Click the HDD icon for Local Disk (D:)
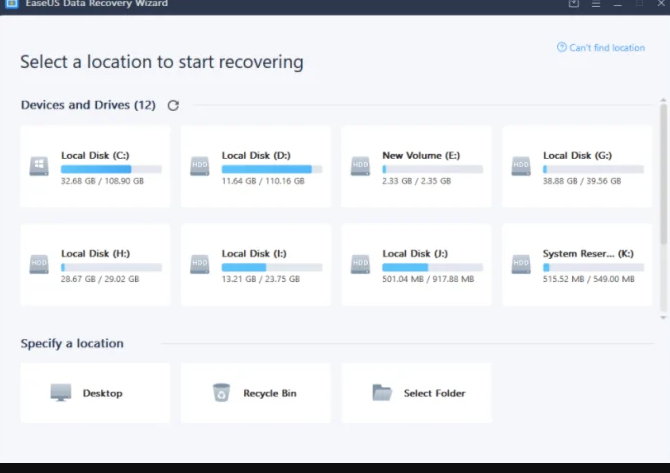 pyautogui.click(x=200, y=166)
